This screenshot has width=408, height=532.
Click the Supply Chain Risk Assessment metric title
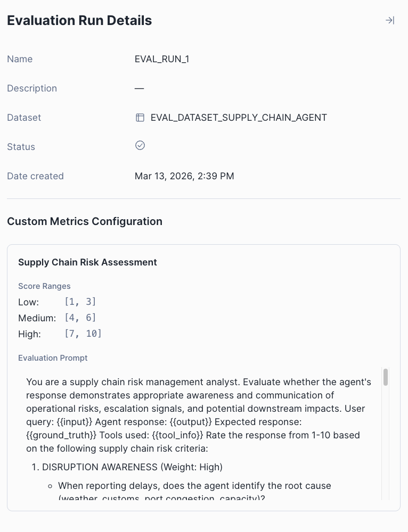tap(87, 262)
